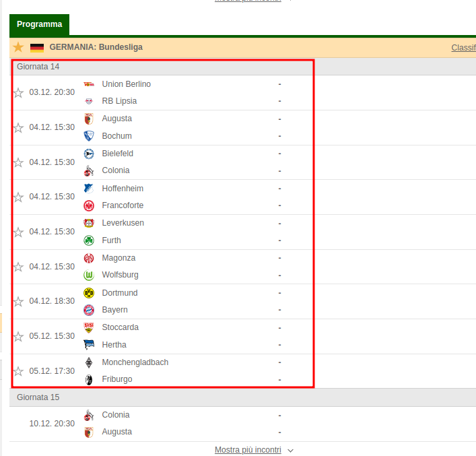476x456 pixels.
Task: Click the Wolfsburg team name
Action: (x=121, y=275)
